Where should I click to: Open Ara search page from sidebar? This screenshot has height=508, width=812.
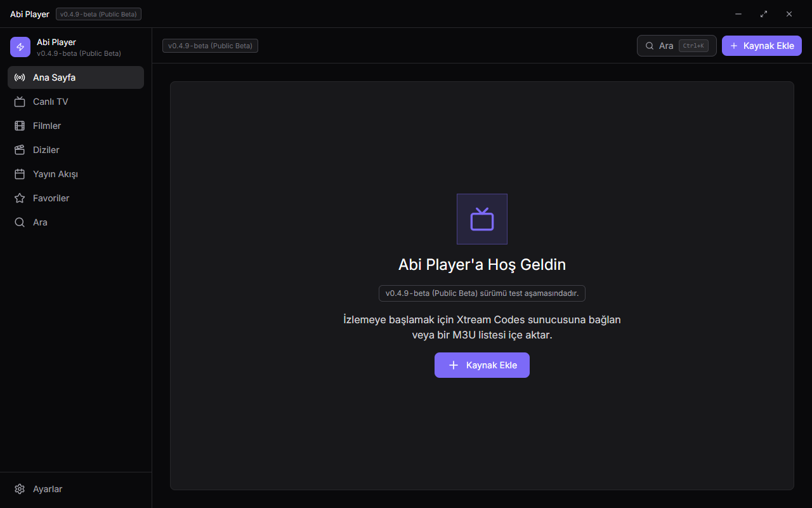point(75,222)
